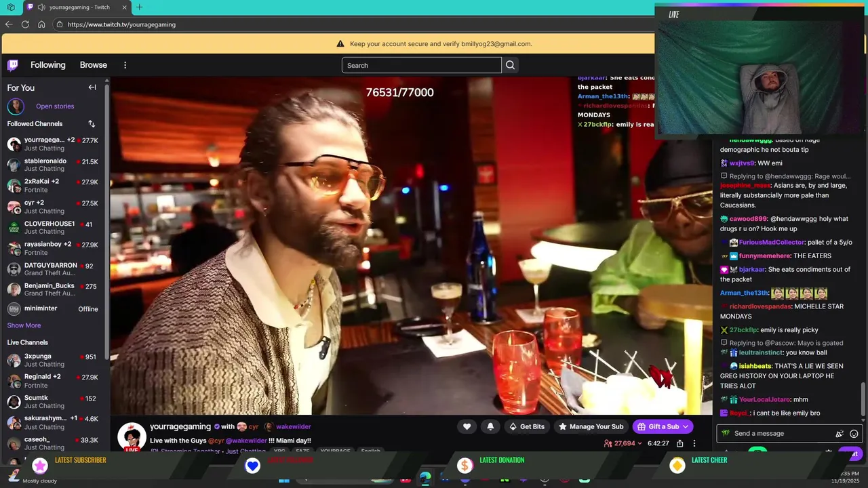Click the share stream icon
Screen dimensions: 868x488
pyautogui.click(x=679, y=443)
